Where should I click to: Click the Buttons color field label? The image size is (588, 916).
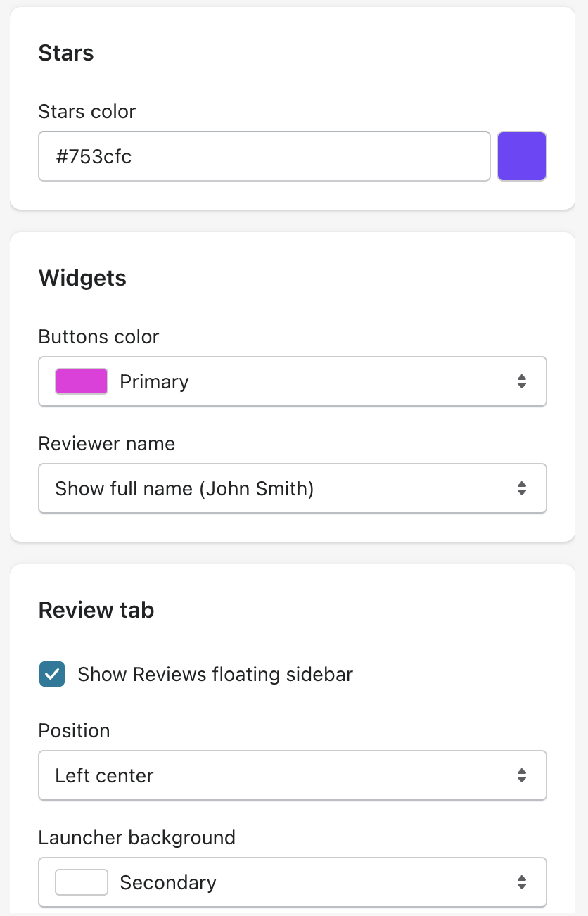click(99, 337)
